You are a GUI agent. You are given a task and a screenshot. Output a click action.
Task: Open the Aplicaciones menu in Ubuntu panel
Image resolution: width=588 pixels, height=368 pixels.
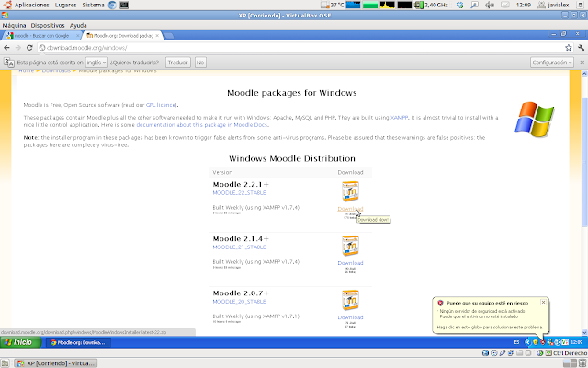(x=31, y=5)
